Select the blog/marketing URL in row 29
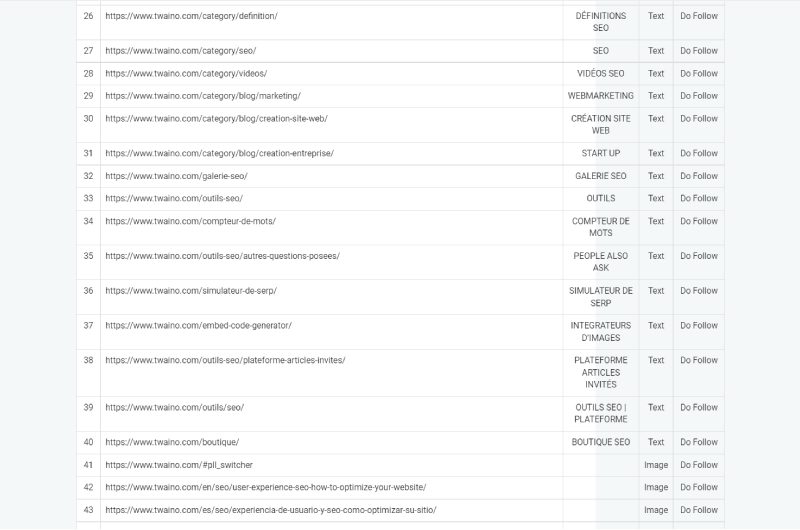800x530 pixels. pos(203,96)
